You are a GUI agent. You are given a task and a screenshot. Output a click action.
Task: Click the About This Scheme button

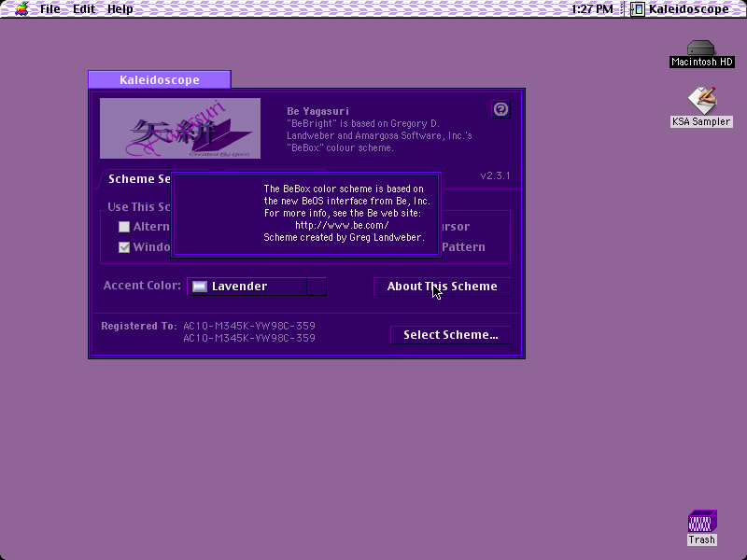442,287
